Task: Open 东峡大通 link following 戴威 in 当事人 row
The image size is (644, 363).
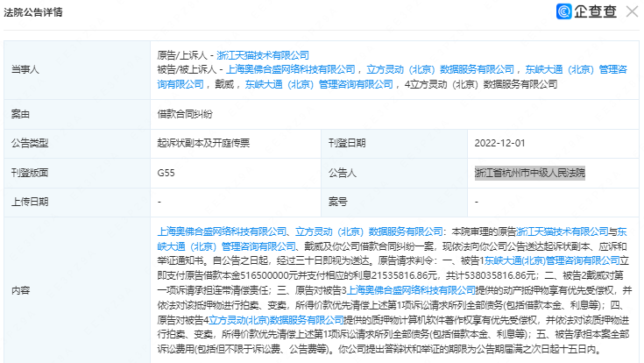Action: pyautogui.click(x=319, y=84)
